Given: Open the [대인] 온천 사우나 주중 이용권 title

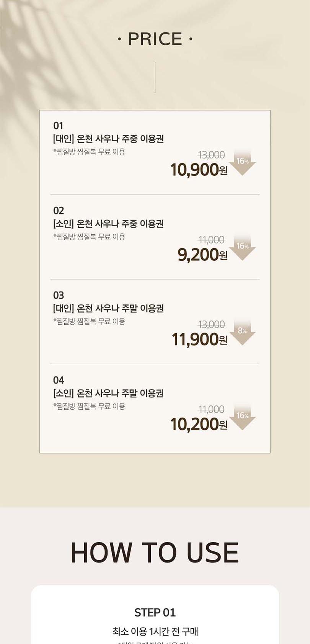Looking at the screenshot, I should (x=108, y=139).
